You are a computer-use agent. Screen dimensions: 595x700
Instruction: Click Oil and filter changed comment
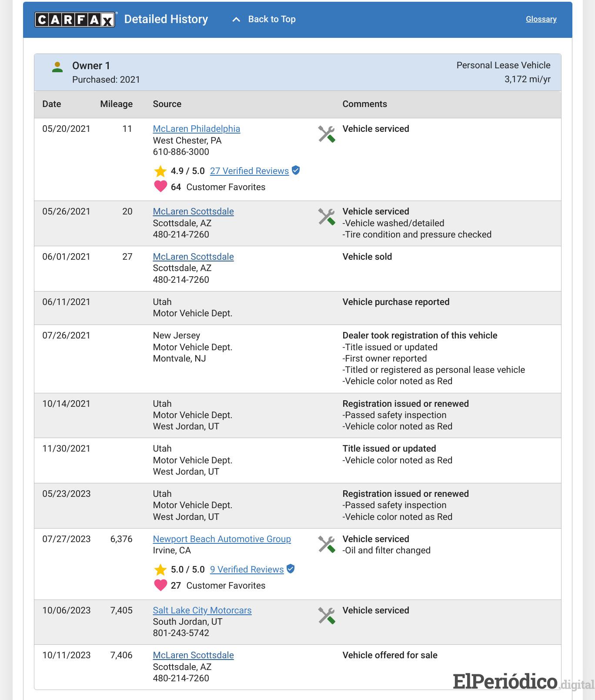(386, 550)
